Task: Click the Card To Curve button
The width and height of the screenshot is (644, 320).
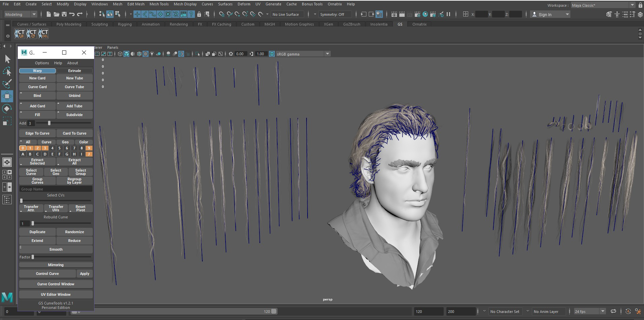Action: pyautogui.click(x=74, y=133)
